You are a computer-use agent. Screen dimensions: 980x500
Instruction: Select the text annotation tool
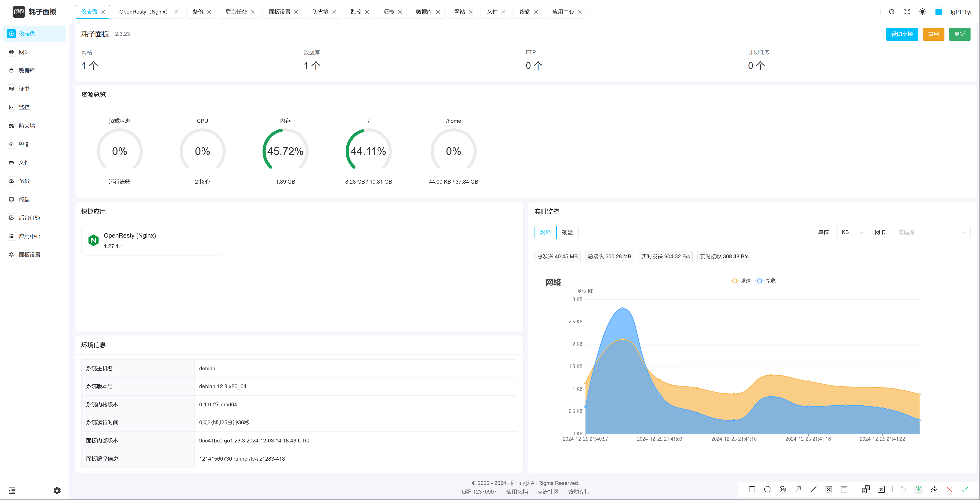click(x=844, y=489)
